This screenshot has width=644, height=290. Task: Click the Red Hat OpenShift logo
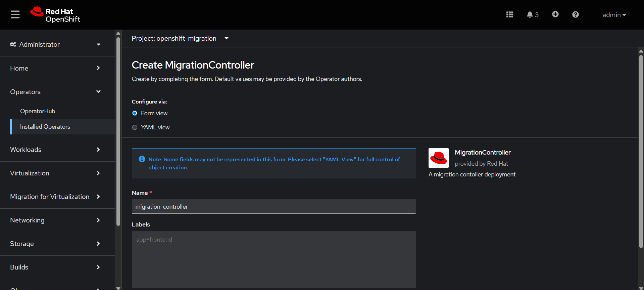pos(55,15)
